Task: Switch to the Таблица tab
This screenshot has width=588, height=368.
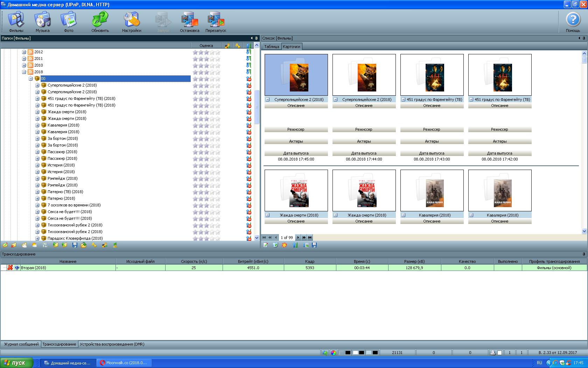Action: (272, 47)
